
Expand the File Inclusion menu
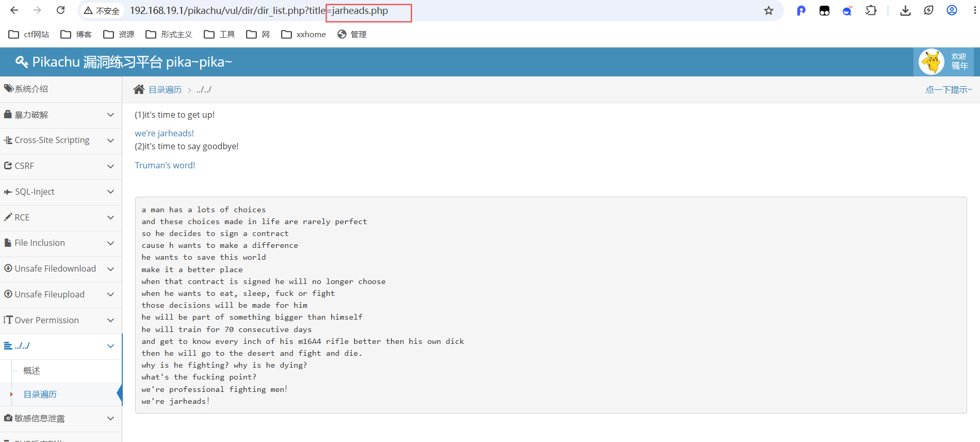61,243
